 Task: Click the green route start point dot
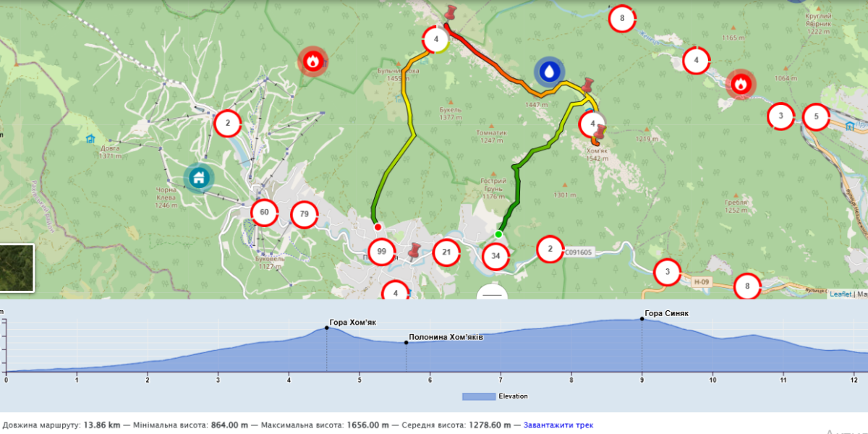[x=498, y=234]
